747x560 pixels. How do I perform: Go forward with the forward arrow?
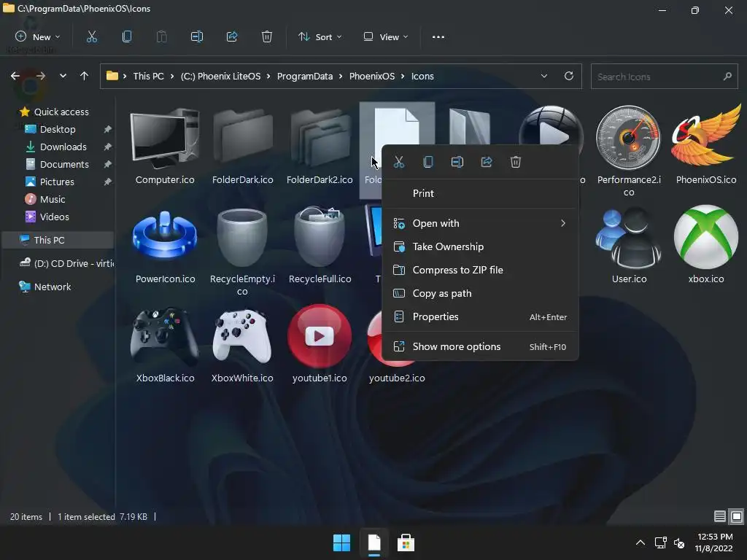[41, 76]
